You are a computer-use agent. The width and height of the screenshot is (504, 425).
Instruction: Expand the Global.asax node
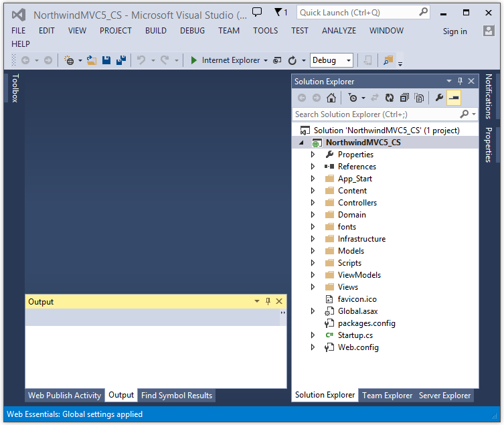(313, 311)
